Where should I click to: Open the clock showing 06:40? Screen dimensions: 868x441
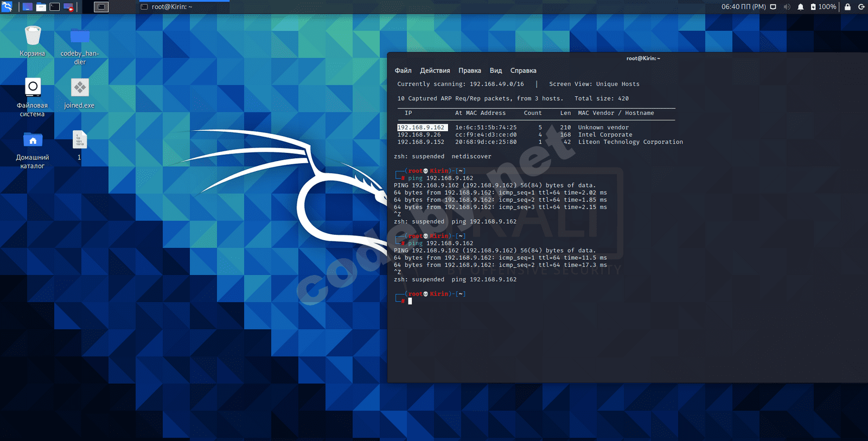point(743,7)
